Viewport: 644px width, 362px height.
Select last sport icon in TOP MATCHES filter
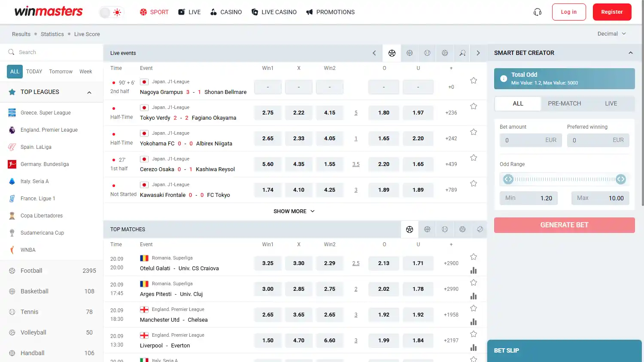pos(480,229)
